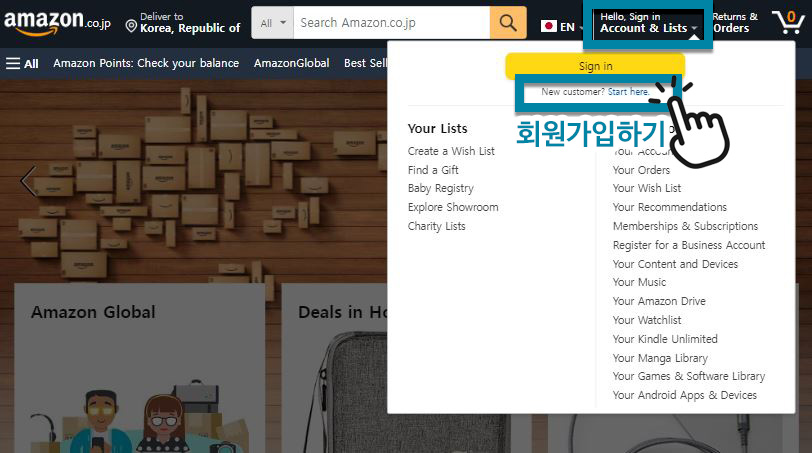Open the shopping cart icon
Image resolution: width=812 pixels, height=453 pixels.
(x=788, y=22)
